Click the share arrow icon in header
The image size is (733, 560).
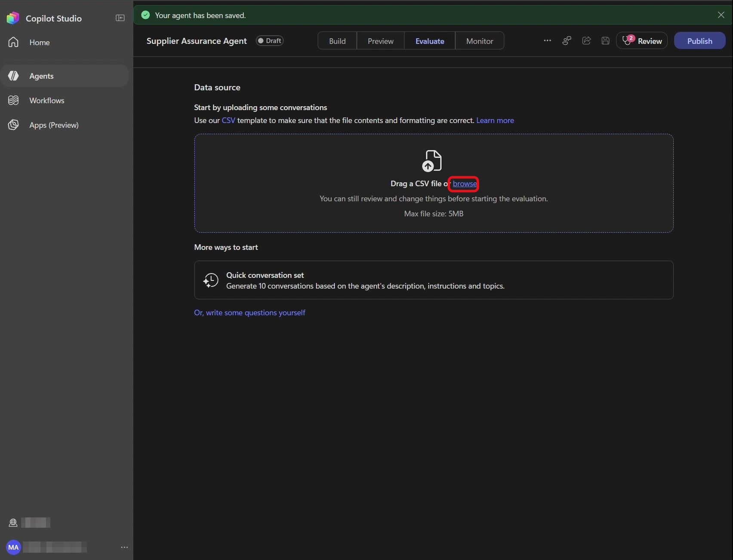tap(586, 40)
